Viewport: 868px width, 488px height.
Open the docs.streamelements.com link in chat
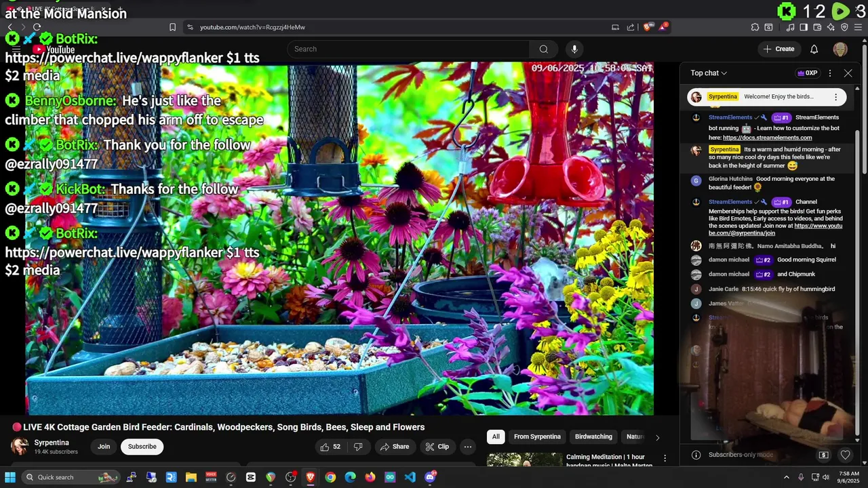767,138
